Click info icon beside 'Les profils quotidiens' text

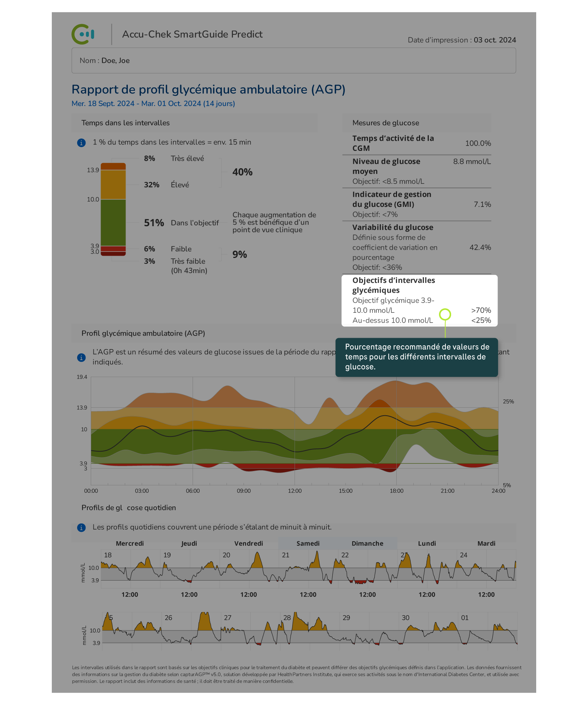tap(81, 528)
